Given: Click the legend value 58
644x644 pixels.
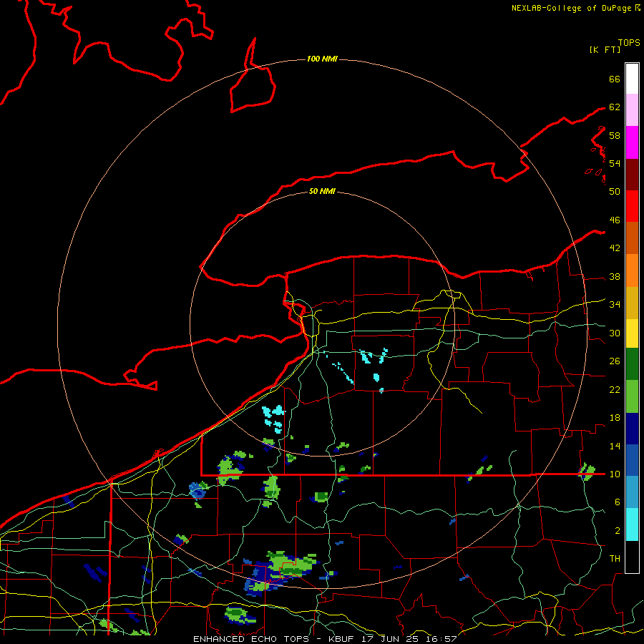Looking at the screenshot, I should pyautogui.click(x=615, y=135).
